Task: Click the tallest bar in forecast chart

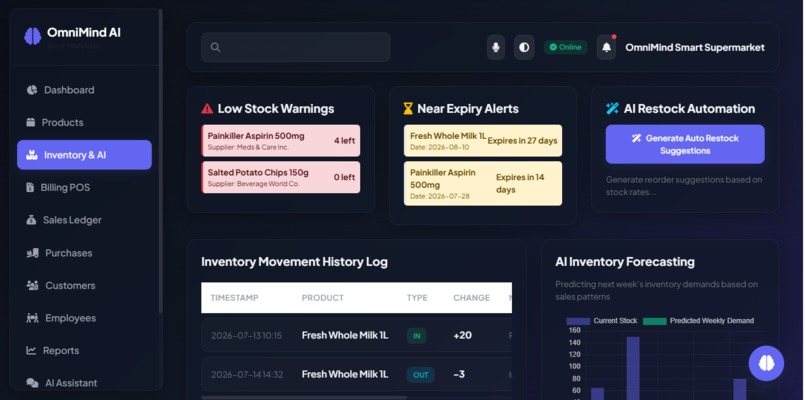Action: tap(633, 368)
